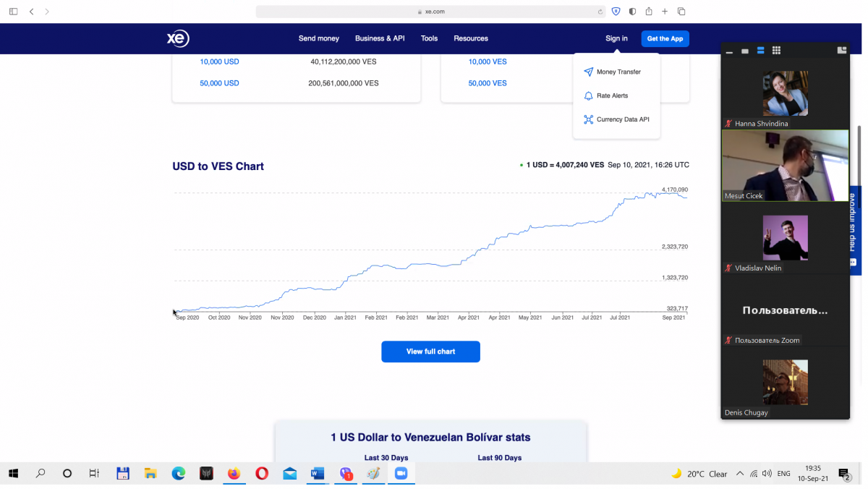This screenshot has height=489, width=868.
Task: Show hidden icons in the system tray
Action: [739, 474]
